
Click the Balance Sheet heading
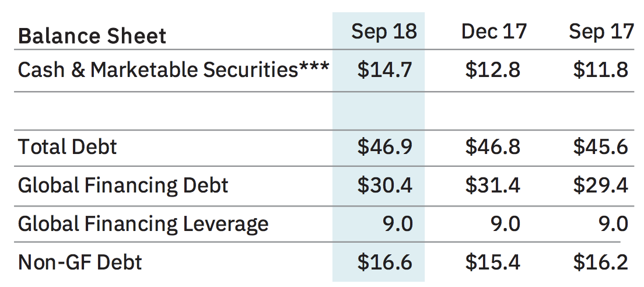tap(92, 36)
